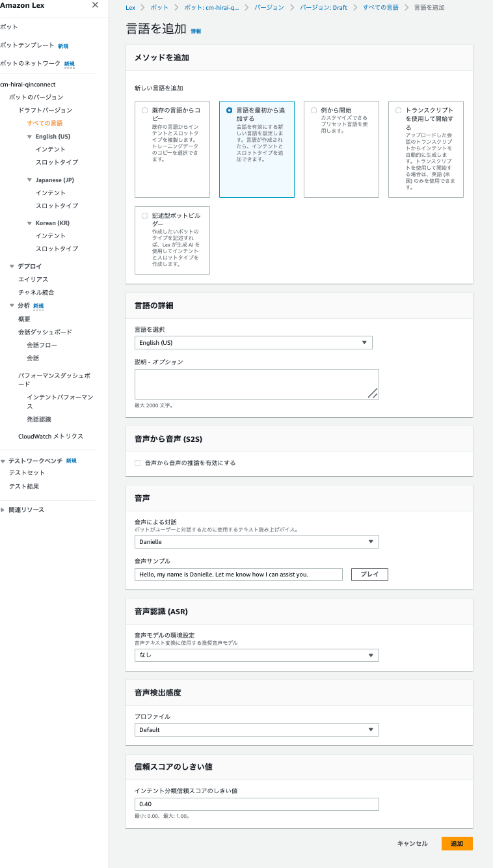Viewport: 493px width, 868px height.
Task: Expand the 関連リソース section
Action: pos(3,510)
